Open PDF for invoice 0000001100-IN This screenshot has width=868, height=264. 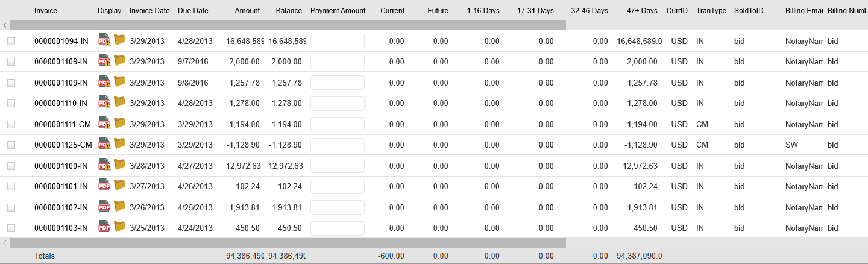click(104, 165)
